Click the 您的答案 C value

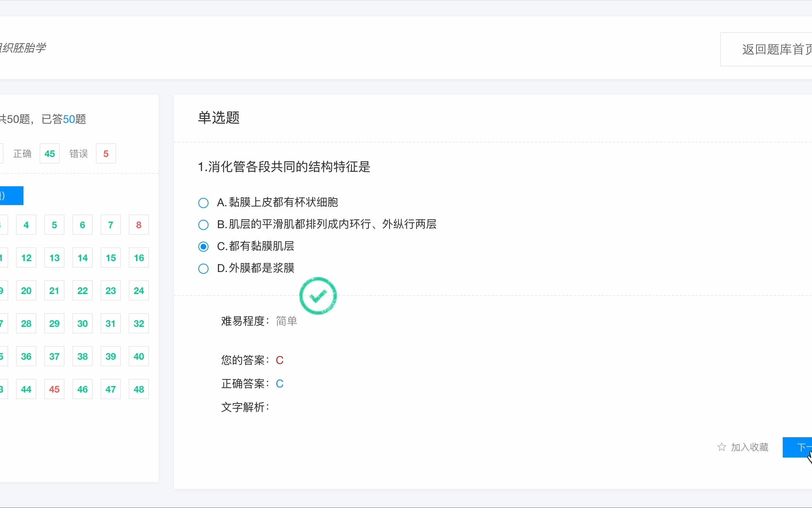pos(280,360)
